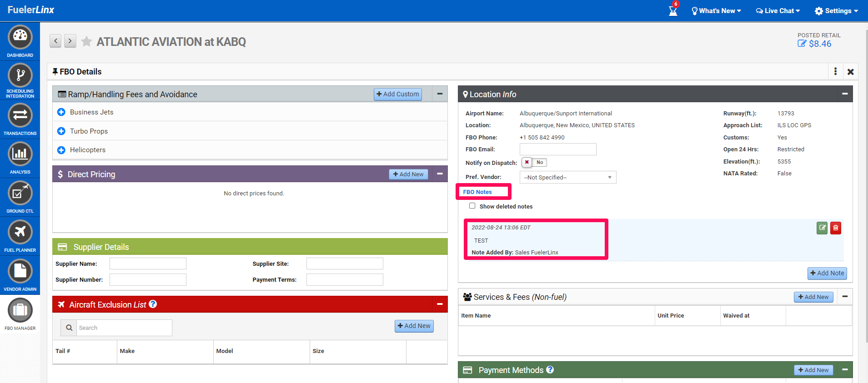This screenshot has width=868, height=383.
Task: Close the FBO Details panel
Action: point(850,72)
